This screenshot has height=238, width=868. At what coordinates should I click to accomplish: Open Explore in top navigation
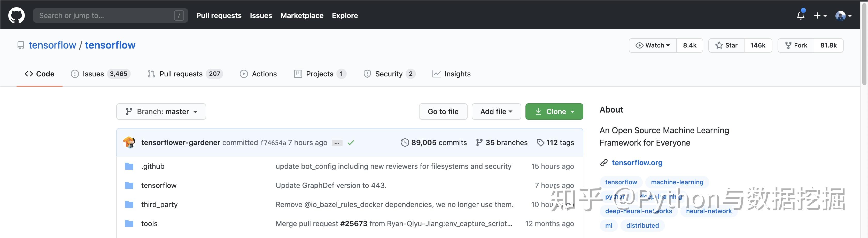[x=345, y=15]
